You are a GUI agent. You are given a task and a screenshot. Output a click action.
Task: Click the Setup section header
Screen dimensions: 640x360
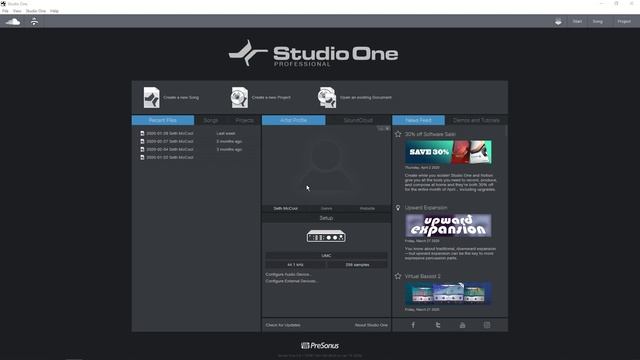pyautogui.click(x=326, y=218)
